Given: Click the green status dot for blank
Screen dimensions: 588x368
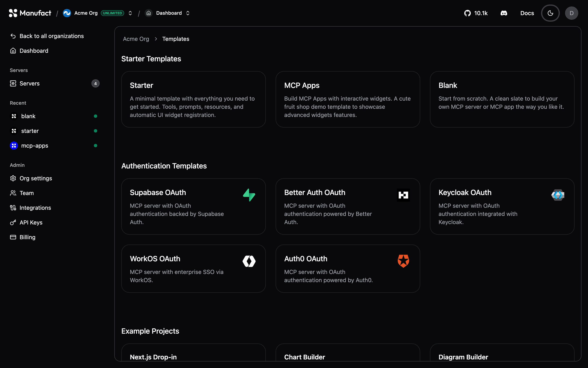Looking at the screenshot, I should point(96,116).
